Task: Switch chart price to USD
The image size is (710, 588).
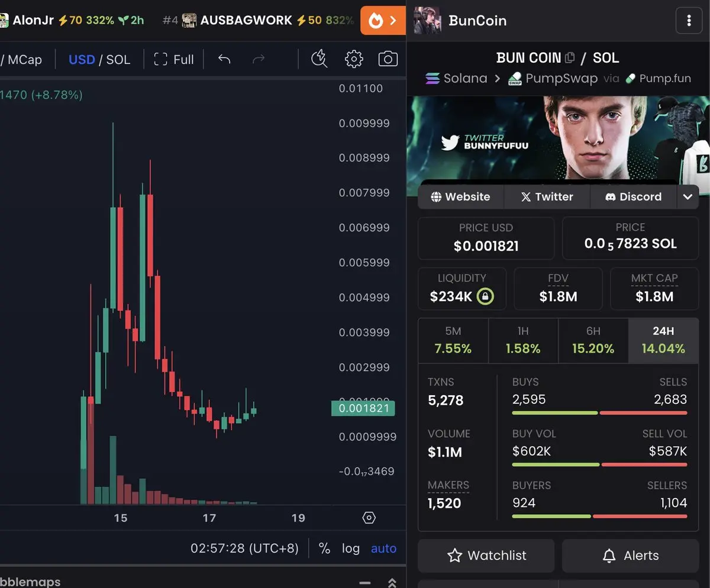Action: pyautogui.click(x=82, y=59)
